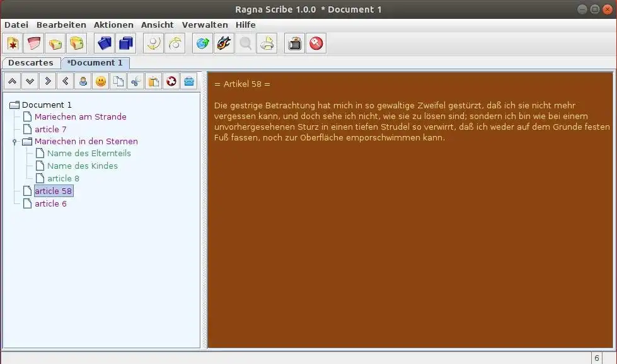Close the Ragna Scribe window

(x=608, y=9)
